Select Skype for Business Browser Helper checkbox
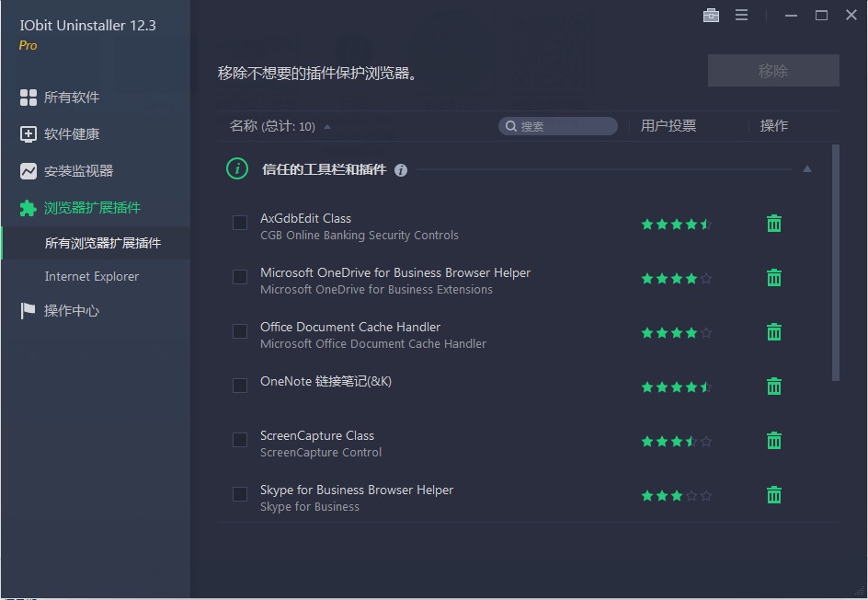The image size is (868, 600). pyautogui.click(x=240, y=494)
